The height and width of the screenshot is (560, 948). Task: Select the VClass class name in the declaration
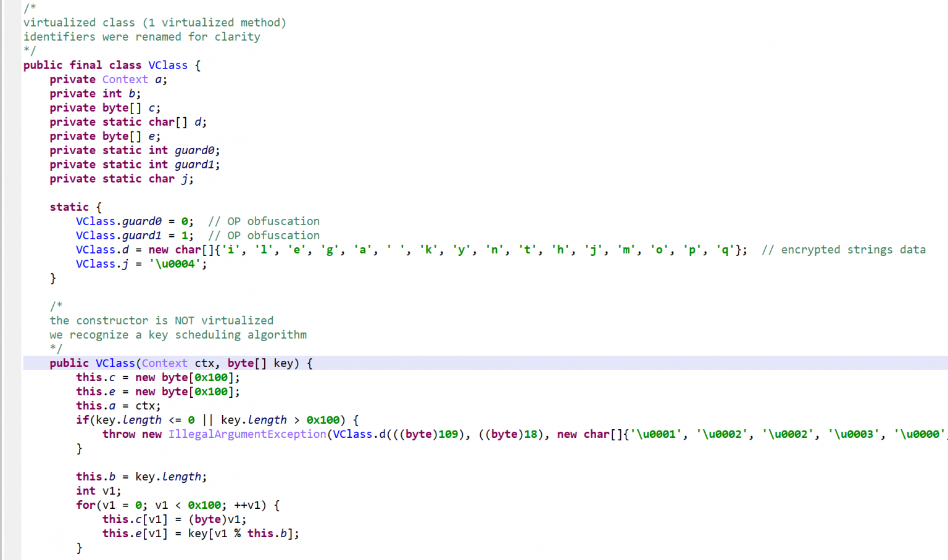click(x=168, y=65)
